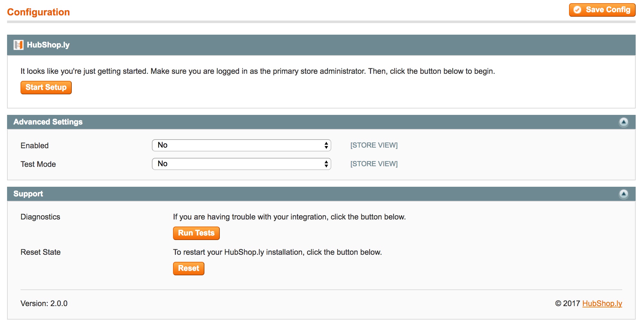This screenshot has width=644, height=326.
Task: Click the Version: 2.0.0 text
Action: click(44, 304)
